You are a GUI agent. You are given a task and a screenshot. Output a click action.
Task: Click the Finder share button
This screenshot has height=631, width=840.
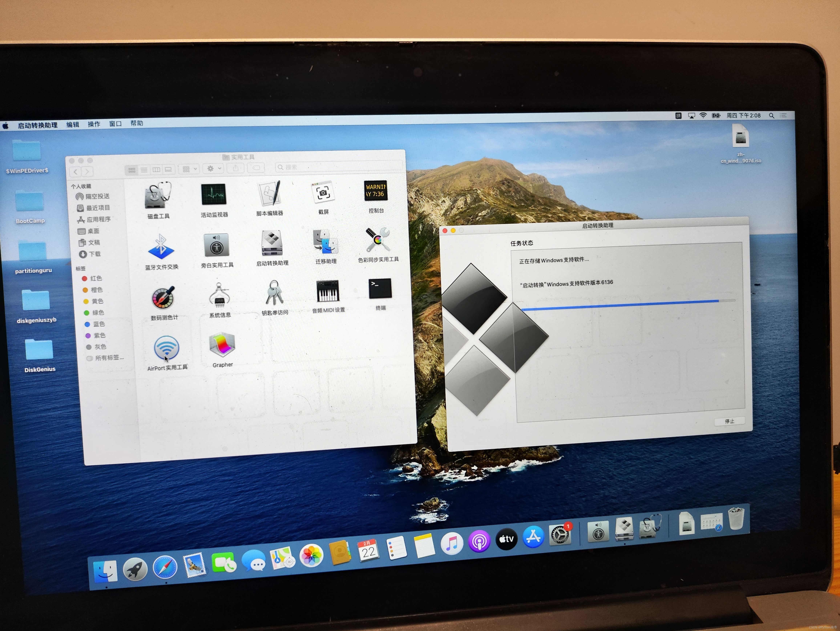pyautogui.click(x=236, y=168)
